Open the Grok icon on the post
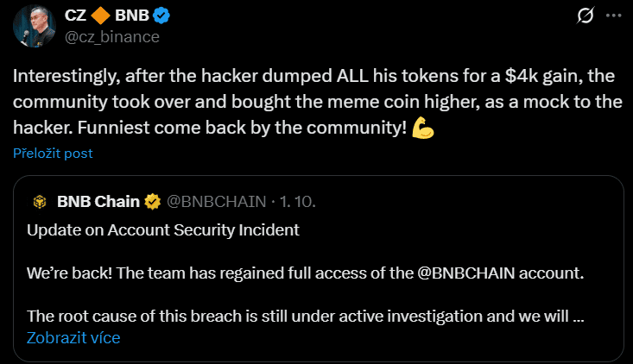633x364 pixels. pyautogui.click(x=585, y=16)
